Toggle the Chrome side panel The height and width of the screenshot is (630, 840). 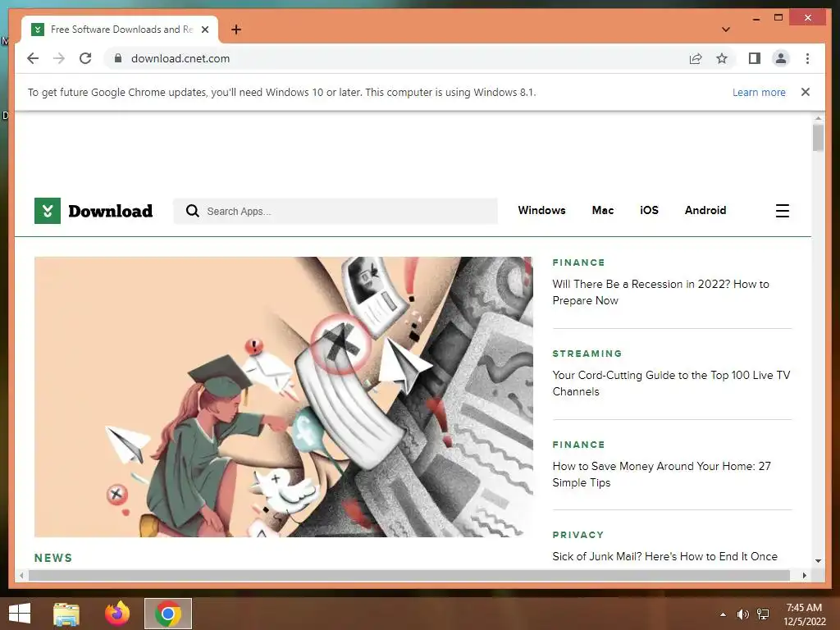[x=755, y=58]
